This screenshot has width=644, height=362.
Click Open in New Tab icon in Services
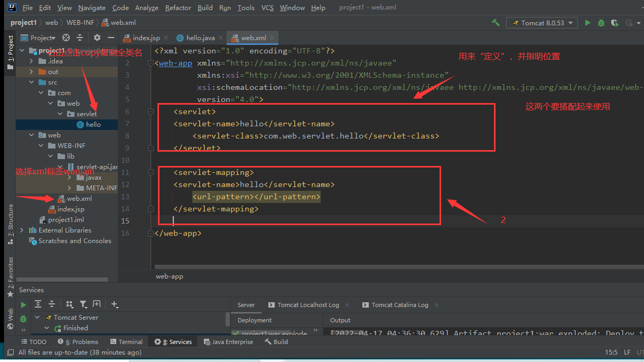pyautogui.click(x=97, y=304)
